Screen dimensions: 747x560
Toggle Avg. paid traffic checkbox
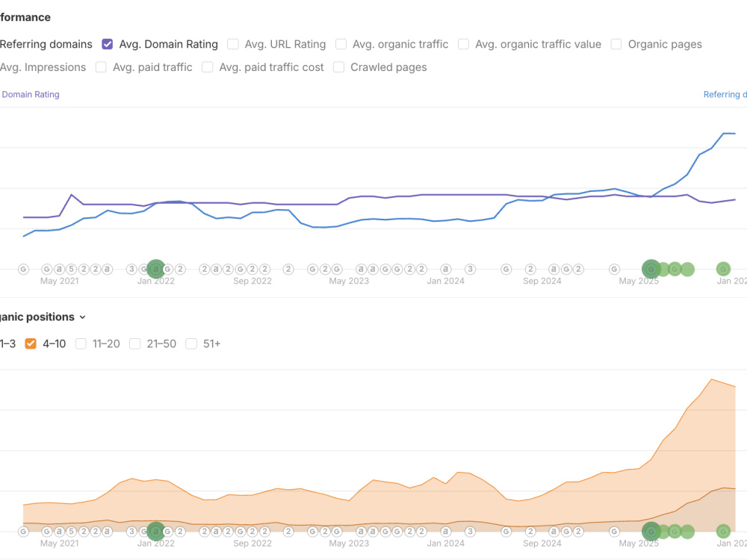point(101,67)
